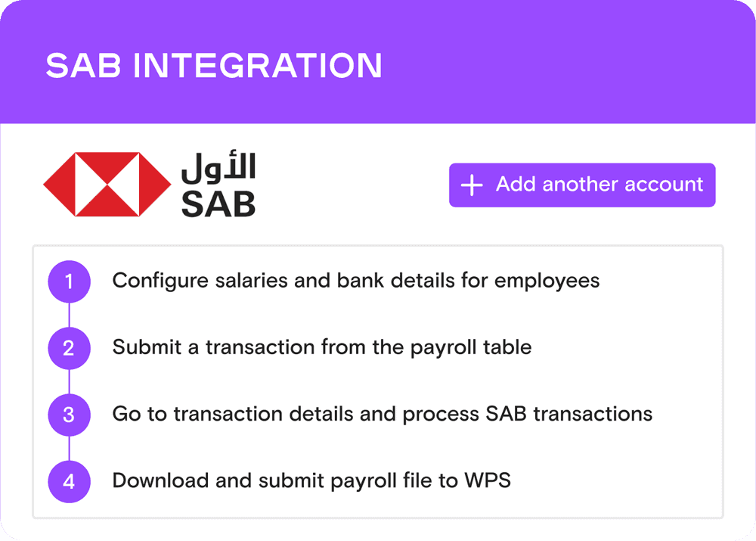The image size is (756, 541).
Task: Select step 3 circle marker
Action: [69, 415]
